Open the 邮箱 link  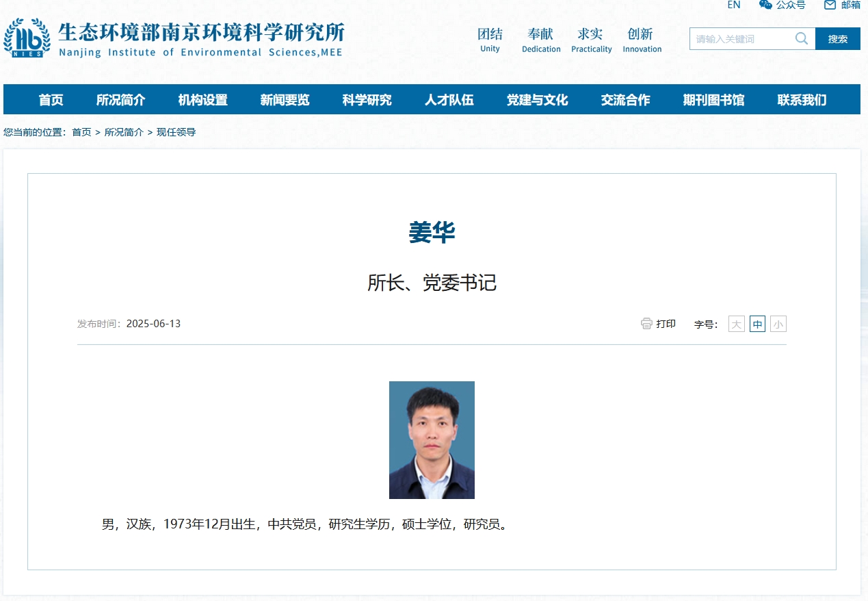point(851,5)
